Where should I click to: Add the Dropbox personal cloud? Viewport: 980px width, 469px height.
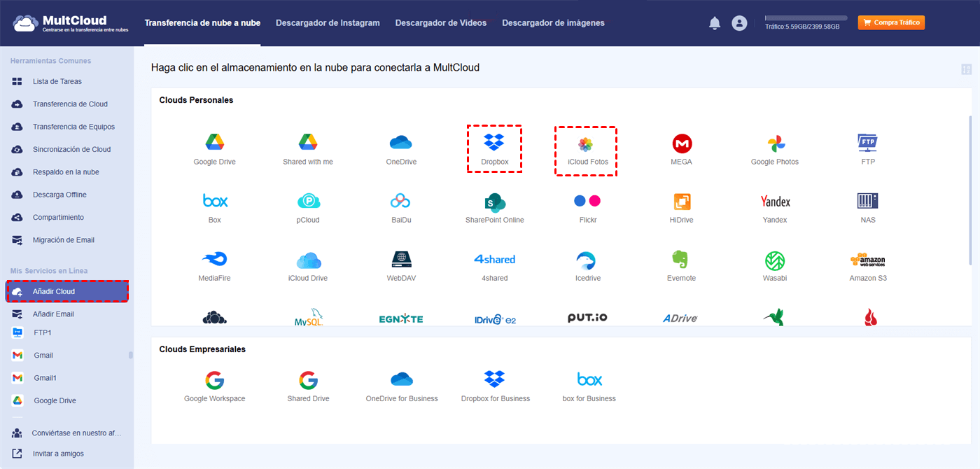(x=494, y=142)
